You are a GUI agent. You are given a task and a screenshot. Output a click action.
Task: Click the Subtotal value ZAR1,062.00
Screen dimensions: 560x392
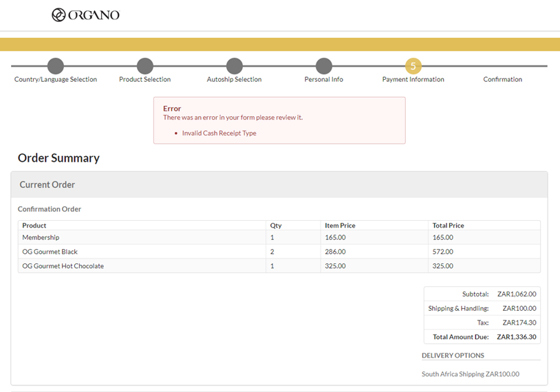517,294
